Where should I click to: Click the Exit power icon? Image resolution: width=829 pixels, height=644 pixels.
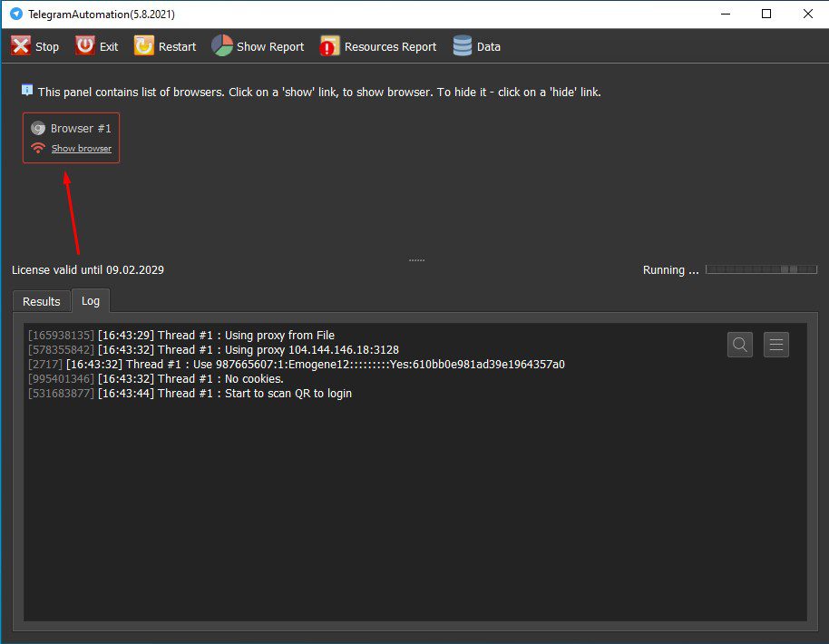click(x=84, y=46)
